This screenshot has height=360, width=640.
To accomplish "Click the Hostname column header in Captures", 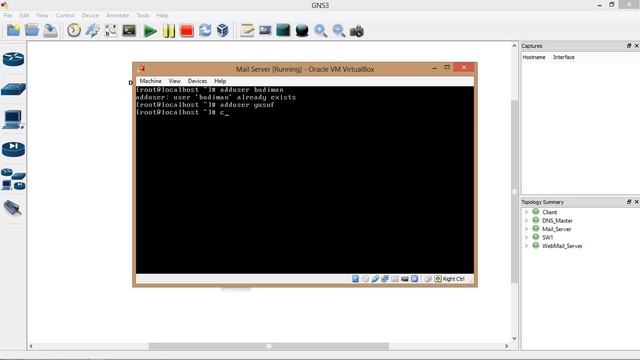I will (x=533, y=57).
